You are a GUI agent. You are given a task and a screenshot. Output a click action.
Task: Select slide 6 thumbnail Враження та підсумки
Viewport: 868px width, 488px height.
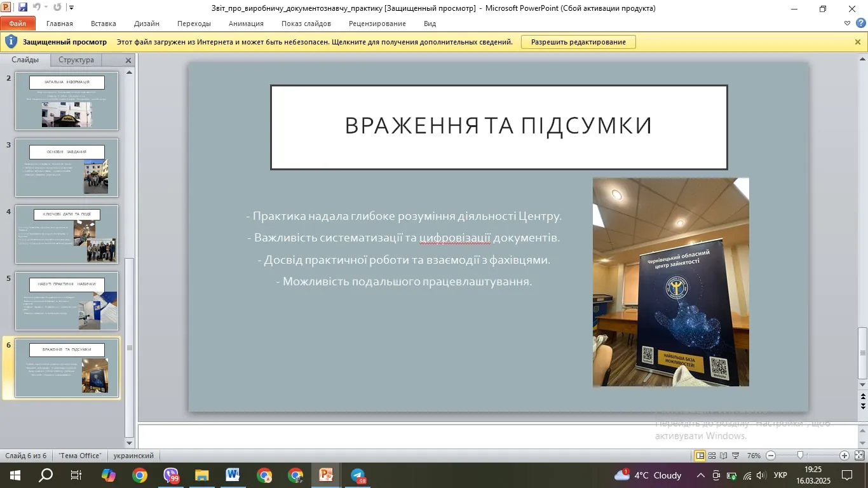pyautogui.click(x=67, y=368)
